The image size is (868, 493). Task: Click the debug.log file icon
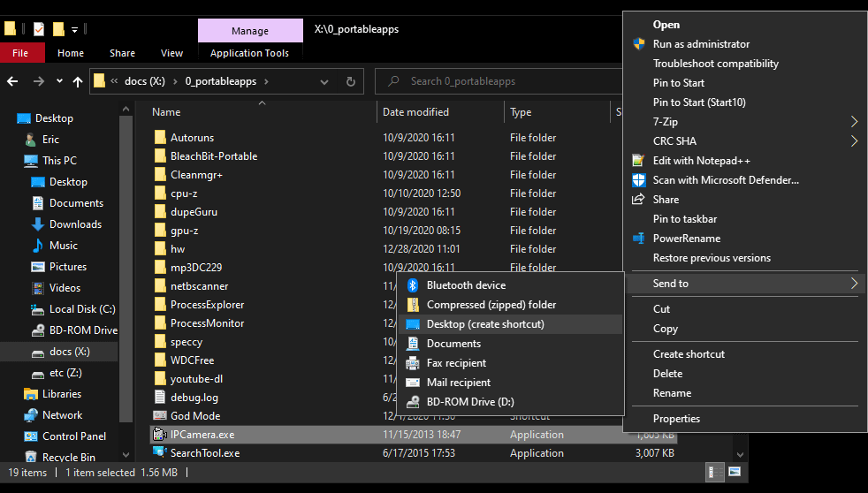[160, 398]
